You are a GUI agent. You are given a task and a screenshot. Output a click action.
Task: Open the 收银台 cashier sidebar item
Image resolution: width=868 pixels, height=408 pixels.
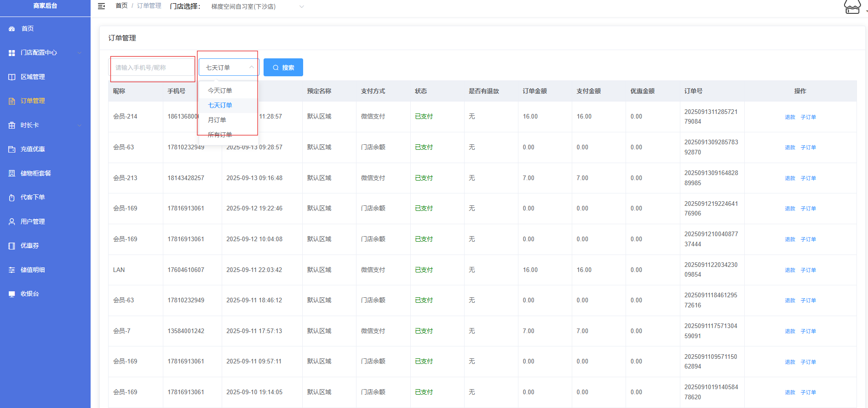(x=29, y=294)
